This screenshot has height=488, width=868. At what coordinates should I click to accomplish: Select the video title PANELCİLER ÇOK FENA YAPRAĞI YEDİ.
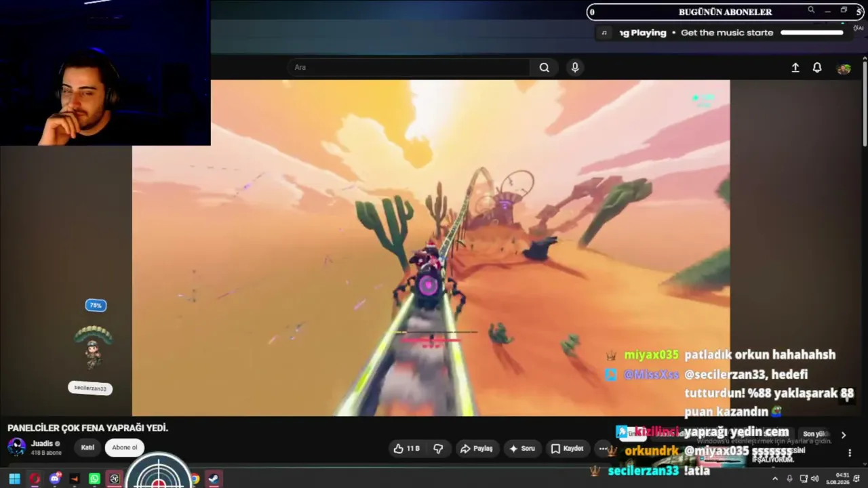pos(88,428)
